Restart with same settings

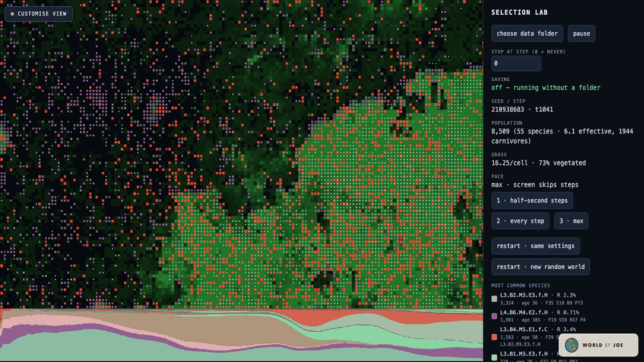[535, 246]
